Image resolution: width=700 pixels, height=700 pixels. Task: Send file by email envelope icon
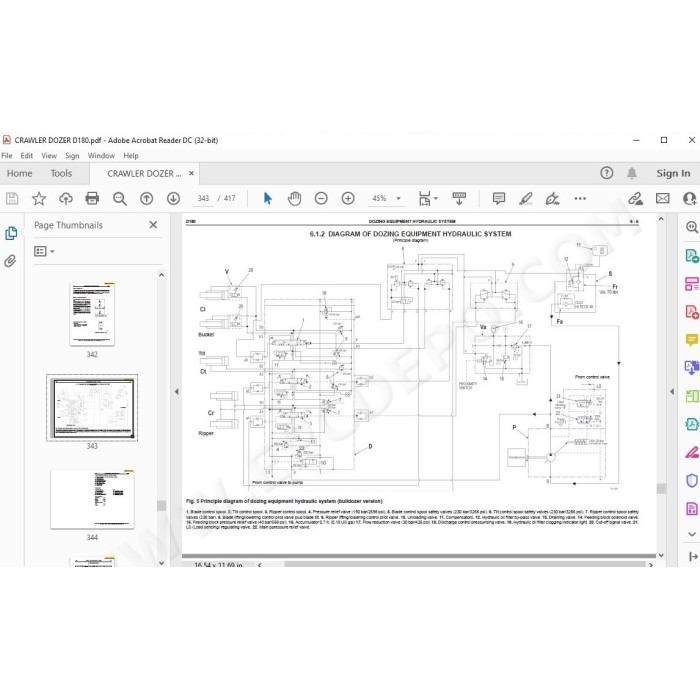(662, 198)
